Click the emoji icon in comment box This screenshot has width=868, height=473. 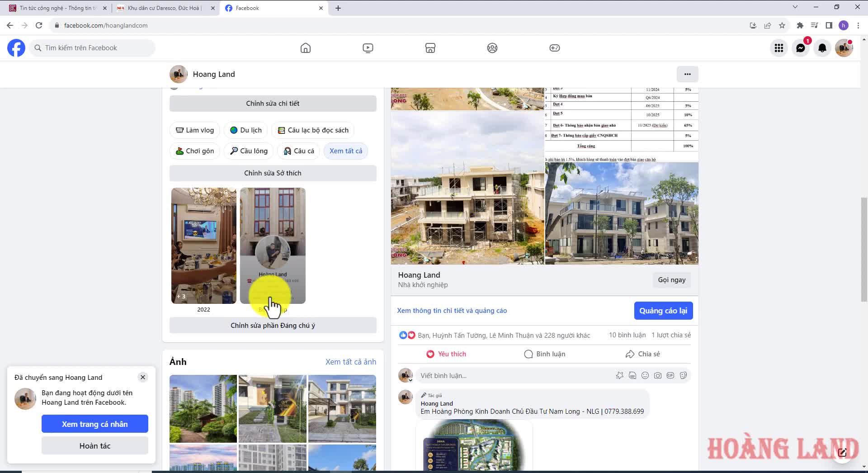tap(645, 375)
